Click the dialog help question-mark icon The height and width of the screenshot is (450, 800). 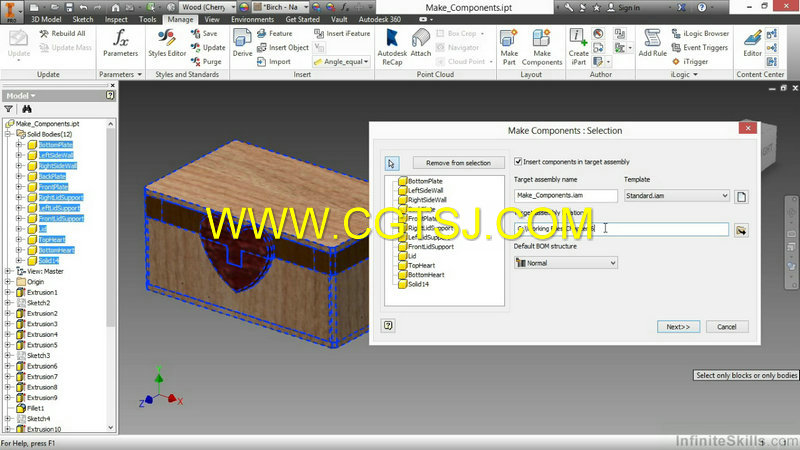388,326
